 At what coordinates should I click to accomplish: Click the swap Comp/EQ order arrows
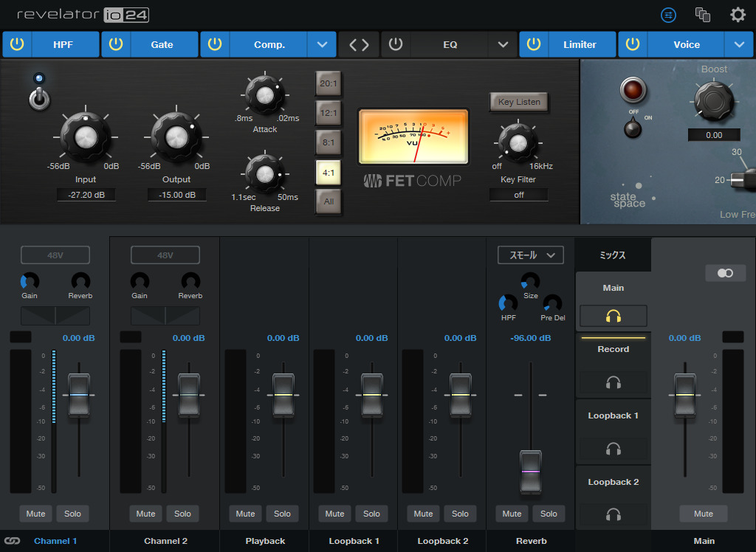tap(359, 45)
